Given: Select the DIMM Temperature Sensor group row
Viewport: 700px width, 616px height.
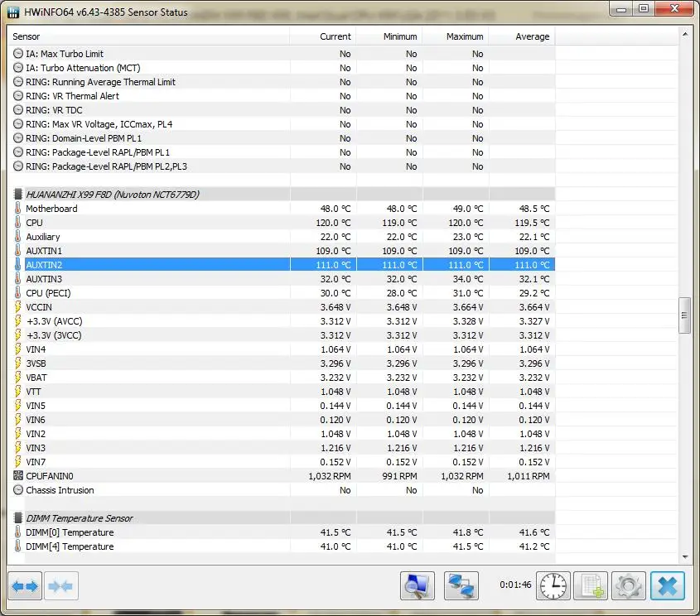Looking at the screenshot, I should point(283,517).
